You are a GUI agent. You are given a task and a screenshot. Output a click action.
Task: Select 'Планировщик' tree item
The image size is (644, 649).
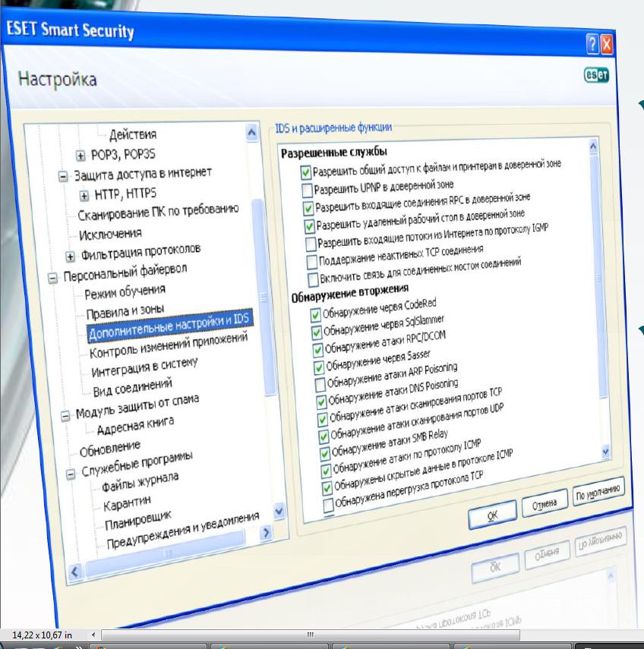(138, 520)
